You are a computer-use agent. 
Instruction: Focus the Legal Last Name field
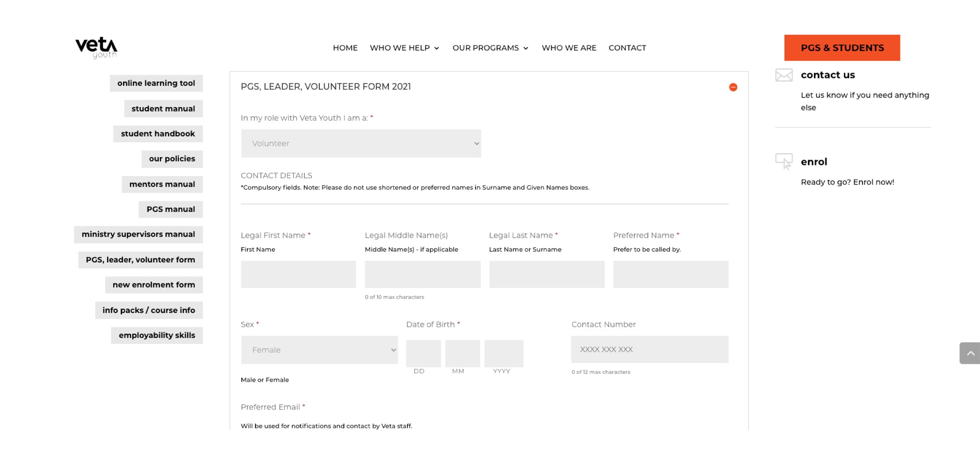tap(547, 274)
